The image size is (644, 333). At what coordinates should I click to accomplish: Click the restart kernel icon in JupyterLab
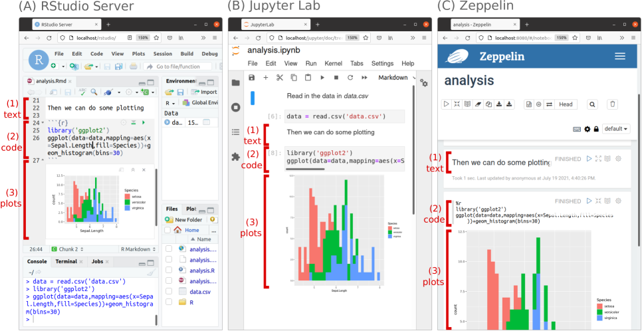350,77
